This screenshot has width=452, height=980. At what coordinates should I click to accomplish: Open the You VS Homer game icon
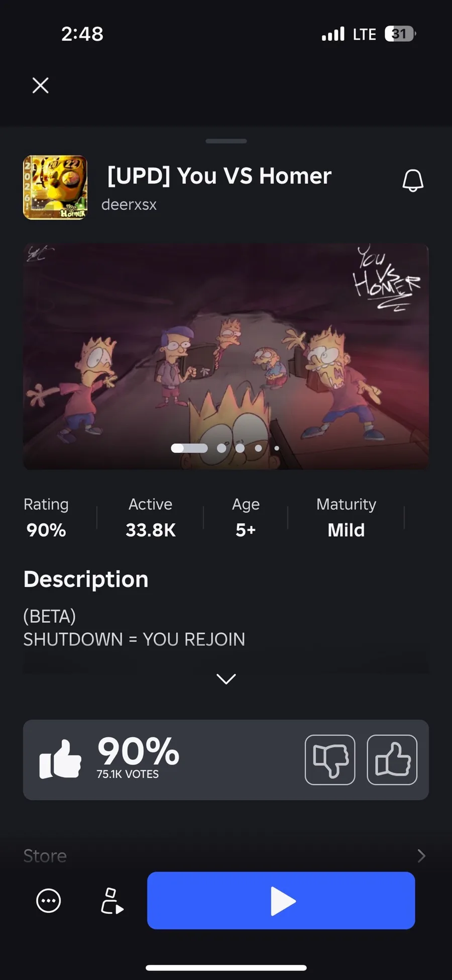[x=55, y=187]
